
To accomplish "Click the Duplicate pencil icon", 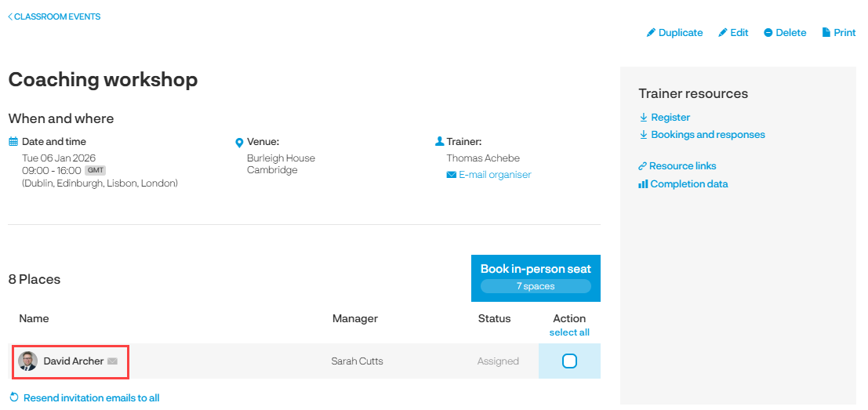I will coord(650,33).
